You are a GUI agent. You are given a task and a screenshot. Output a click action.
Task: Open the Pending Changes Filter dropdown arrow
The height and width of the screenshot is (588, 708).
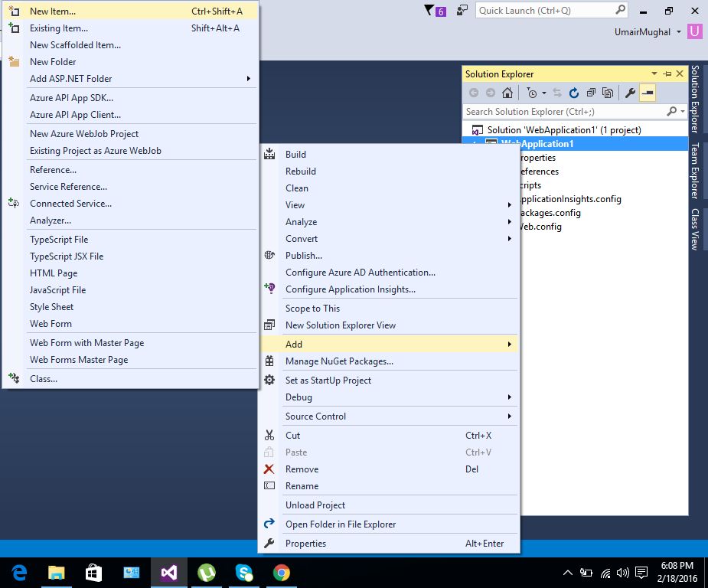pyautogui.click(x=544, y=93)
